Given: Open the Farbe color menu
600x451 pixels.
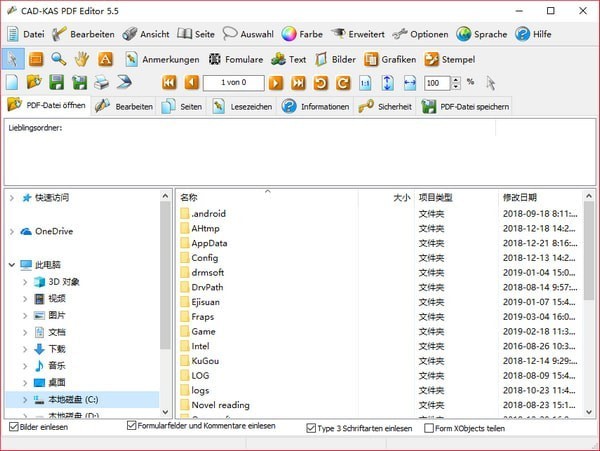Looking at the screenshot, I should [x=302, y=34].
